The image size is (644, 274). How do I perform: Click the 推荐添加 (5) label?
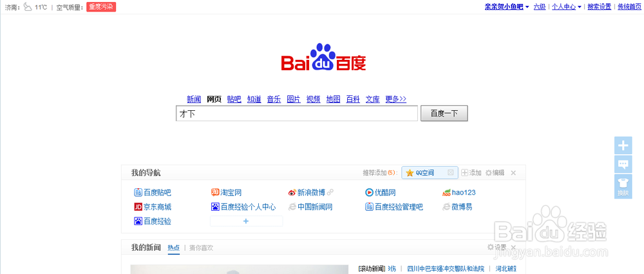[379, 173]
